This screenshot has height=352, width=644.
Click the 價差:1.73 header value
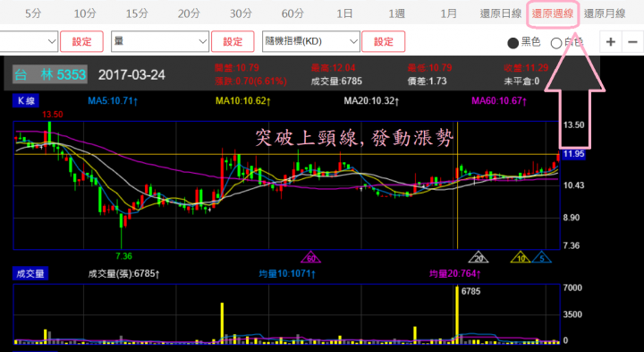(x=427, y=81)
